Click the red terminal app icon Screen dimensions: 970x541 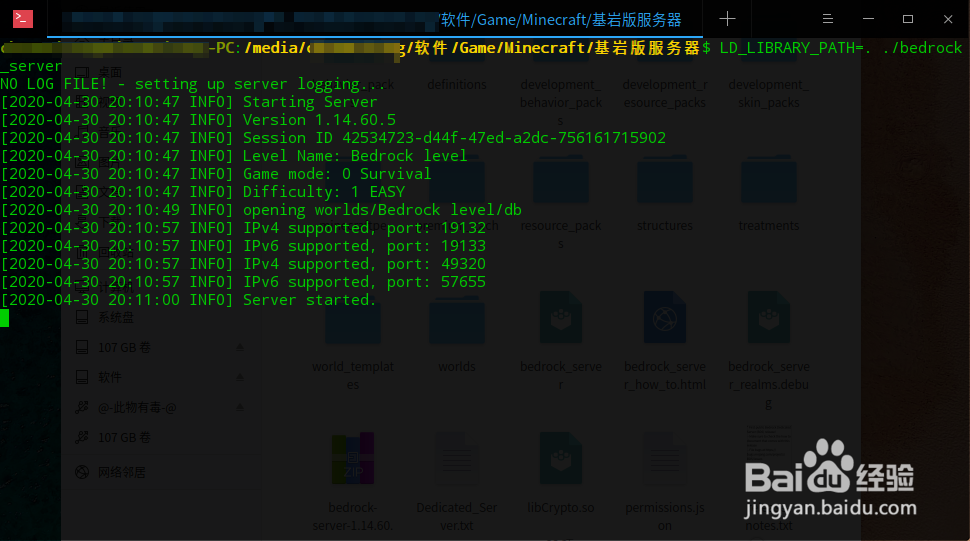23,19
